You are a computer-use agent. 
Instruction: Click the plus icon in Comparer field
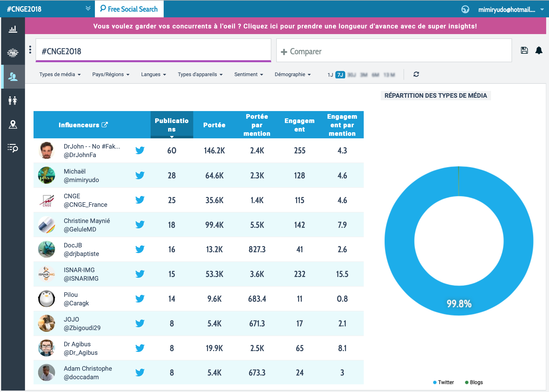[284, 52]
